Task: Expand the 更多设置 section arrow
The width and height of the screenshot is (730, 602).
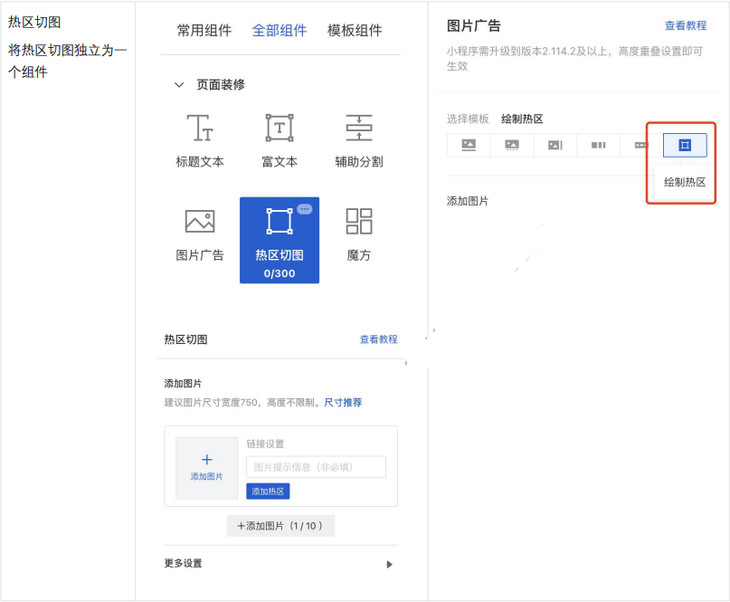Action: pyautogui.click(x=389, y=564)
